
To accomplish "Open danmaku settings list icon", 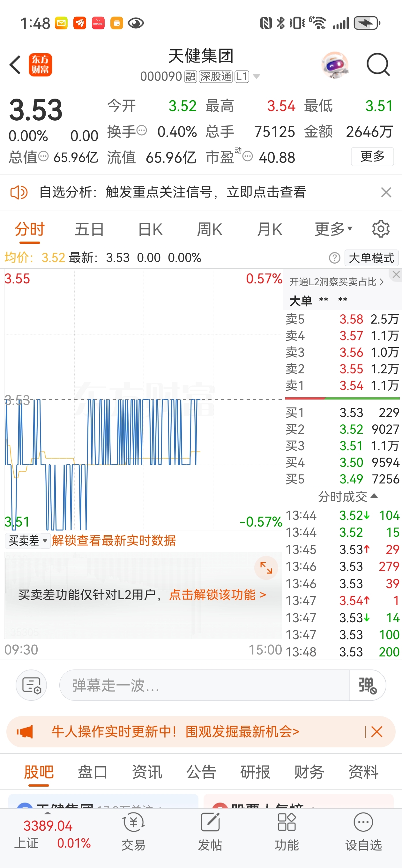I will [x=31, y=685].
